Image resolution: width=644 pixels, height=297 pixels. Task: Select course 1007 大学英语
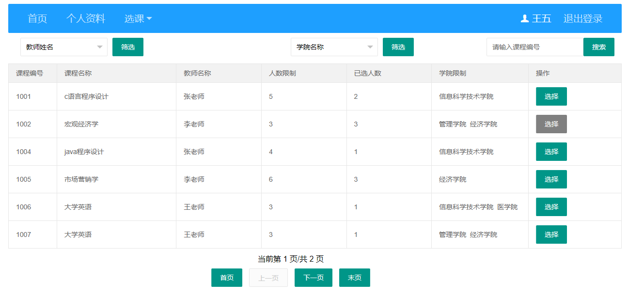(551, 234)
